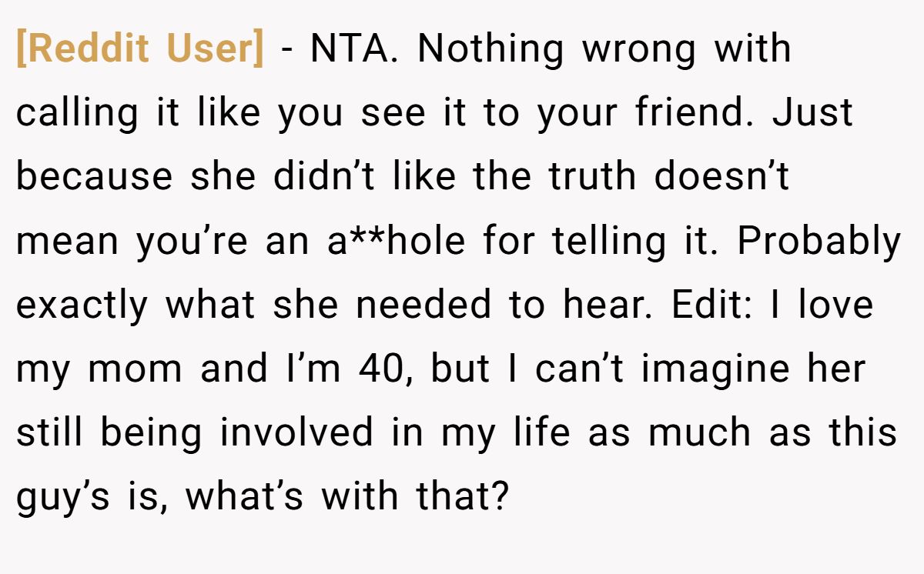Screen dimensions: 924x574
Task: Click the word "calling" starting second line
Action: [x=77, y=114]
